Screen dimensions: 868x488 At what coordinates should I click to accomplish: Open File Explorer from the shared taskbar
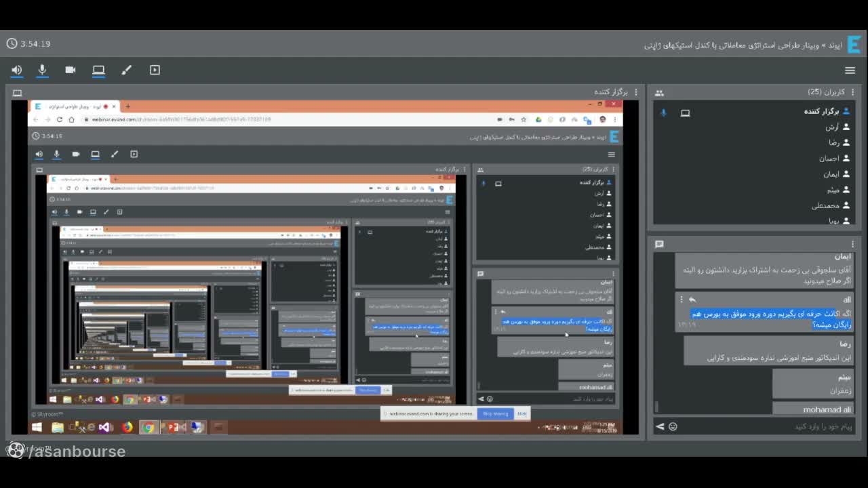[58, 427]
